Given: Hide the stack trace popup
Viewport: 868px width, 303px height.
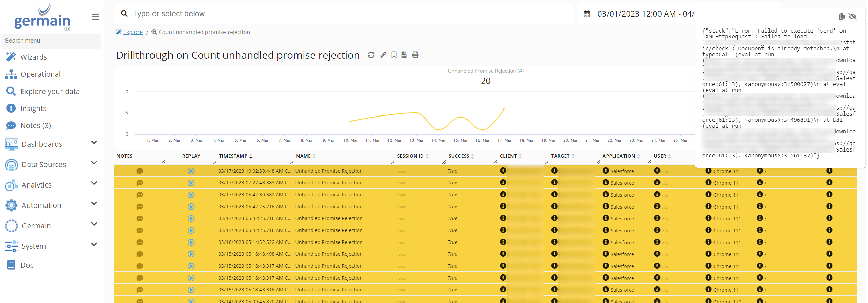Looking at the screenshot, I should pyautogui.click(x=852, y=16).
